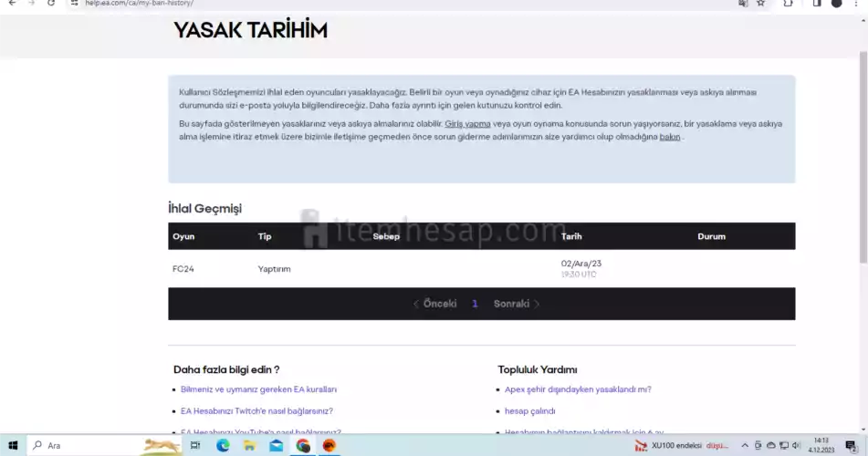Go back using the browser back arrow

coord(12,4)
